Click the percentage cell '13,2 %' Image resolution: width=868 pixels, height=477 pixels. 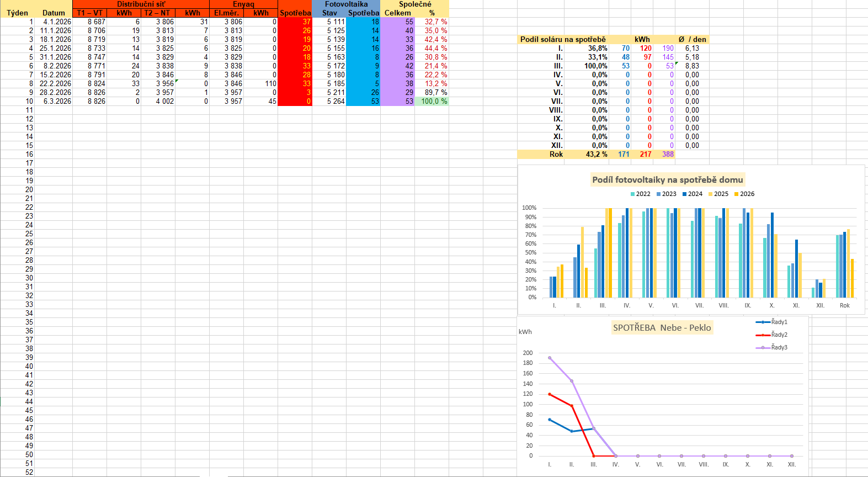click(432, 83)
